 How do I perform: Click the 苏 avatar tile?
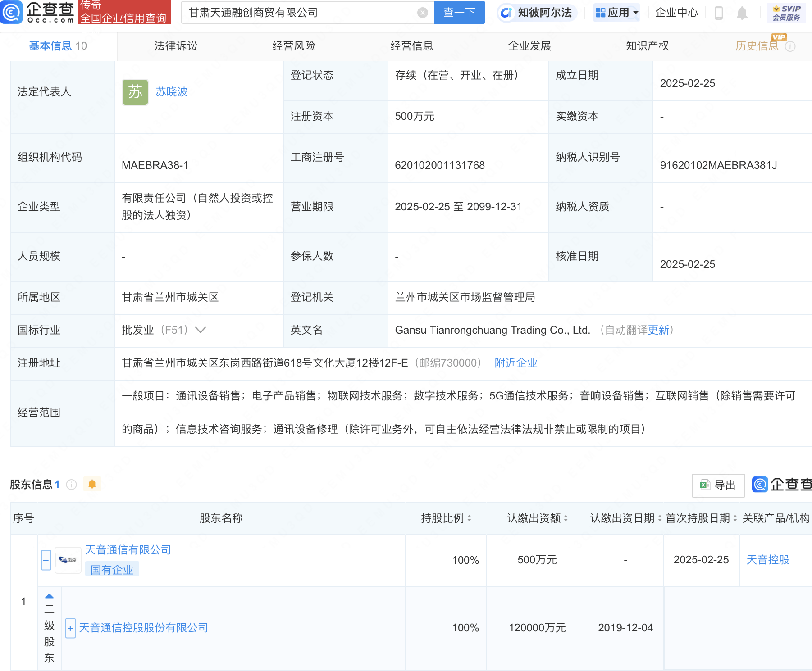pyautogui.click(x=135, y=92)
